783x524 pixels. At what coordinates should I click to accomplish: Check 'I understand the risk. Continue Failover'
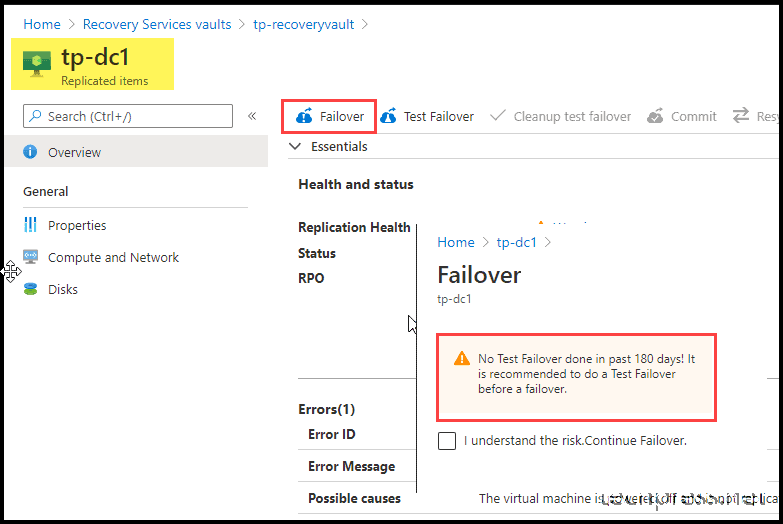click(447, 441)
